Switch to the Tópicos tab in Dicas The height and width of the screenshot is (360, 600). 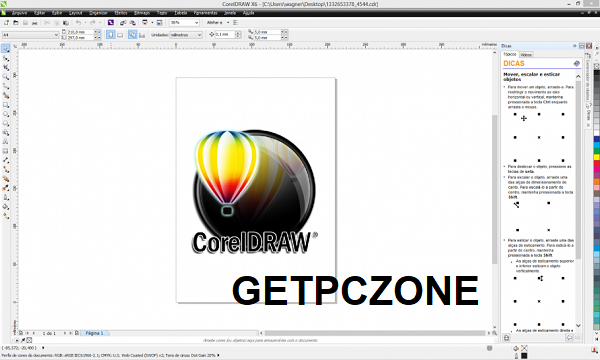(x=510, y=54)
